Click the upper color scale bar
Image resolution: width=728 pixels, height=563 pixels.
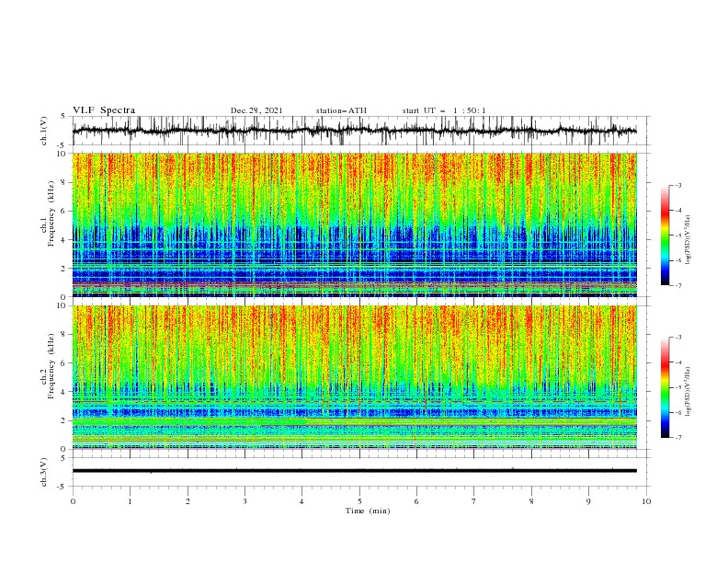tap(665, 236)
